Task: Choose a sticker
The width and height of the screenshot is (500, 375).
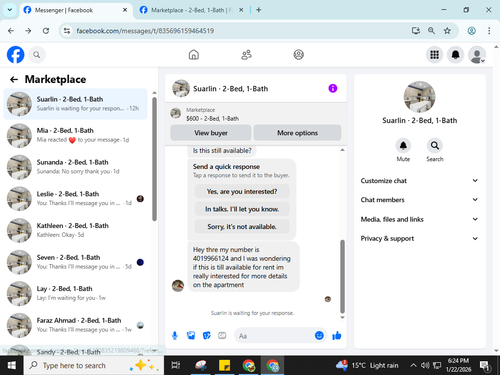Action: [207, 335]
